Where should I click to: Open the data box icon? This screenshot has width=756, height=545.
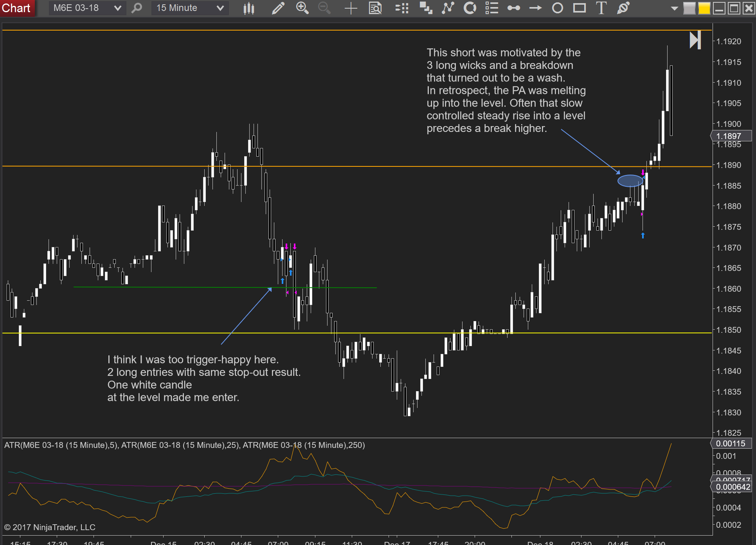click(x=375, y=8)
